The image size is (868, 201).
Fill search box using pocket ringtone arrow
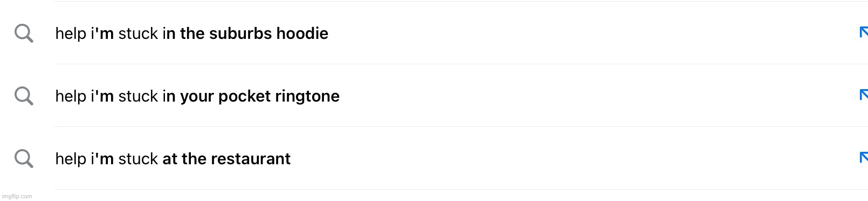(863, 95)
